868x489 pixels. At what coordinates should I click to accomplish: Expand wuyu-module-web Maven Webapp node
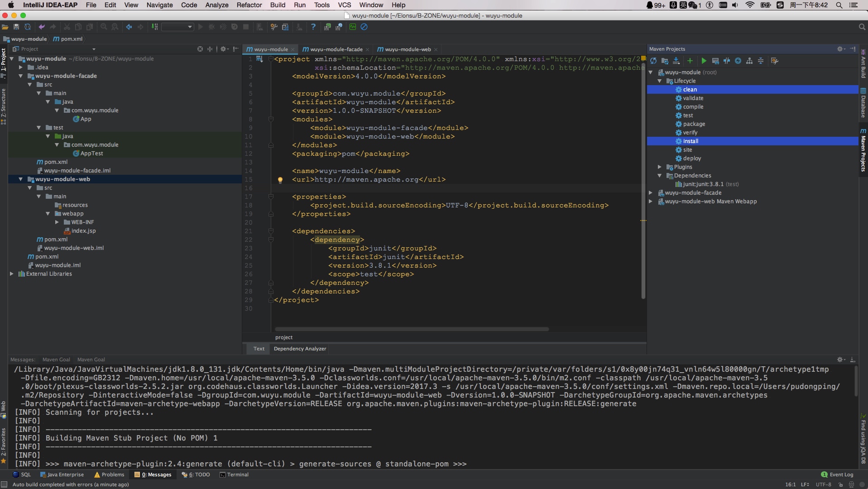[x=651, y=201]
